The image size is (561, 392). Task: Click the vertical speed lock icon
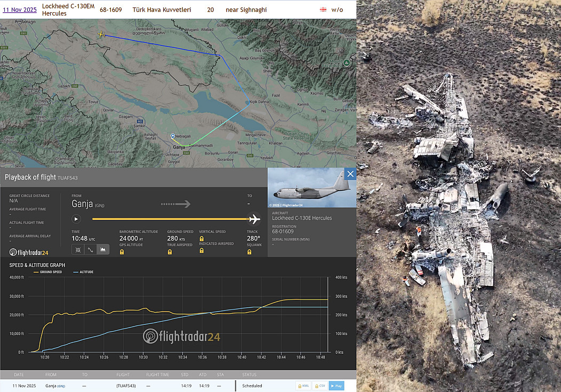pos(202,239)
